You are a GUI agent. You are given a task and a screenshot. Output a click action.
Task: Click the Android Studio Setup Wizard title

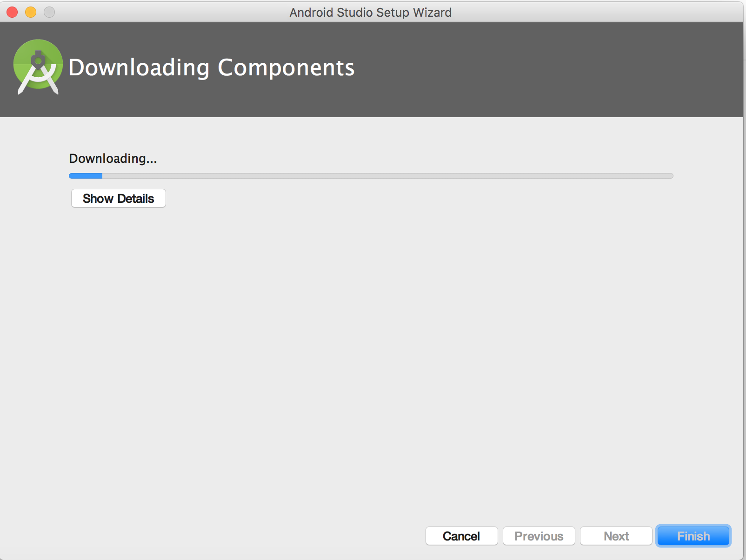(x=370, y=12)
